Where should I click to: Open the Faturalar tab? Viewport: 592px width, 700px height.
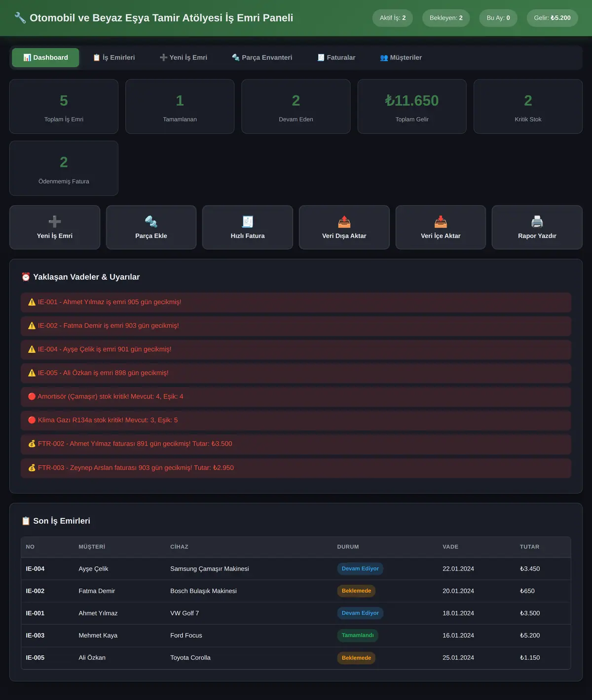point(336,58)
